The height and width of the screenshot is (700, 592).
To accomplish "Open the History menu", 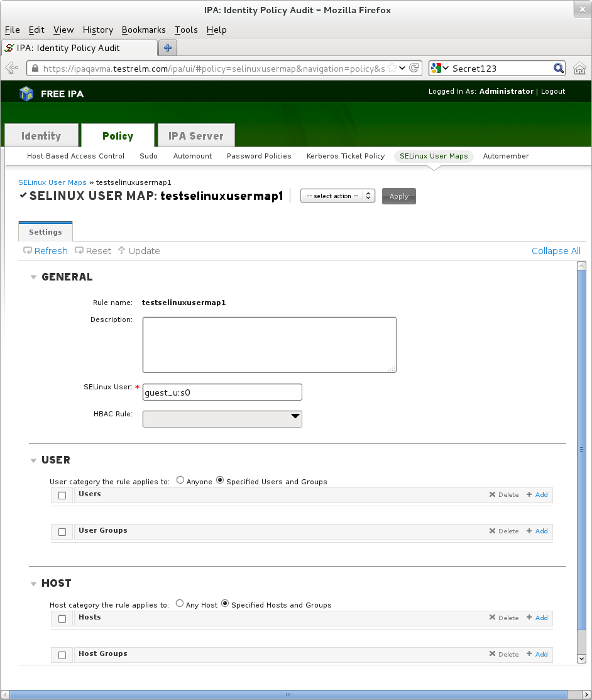I will pyautogui.click(x=97, y=30).
